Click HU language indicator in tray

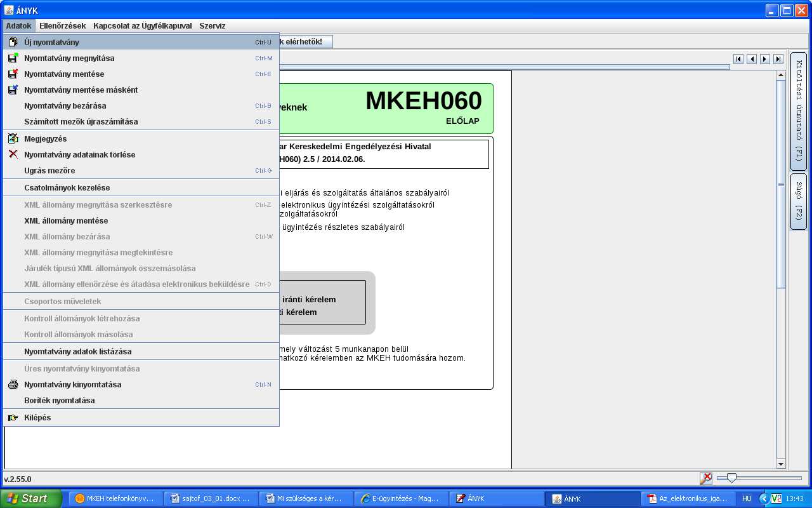click(x=747, y=498)
